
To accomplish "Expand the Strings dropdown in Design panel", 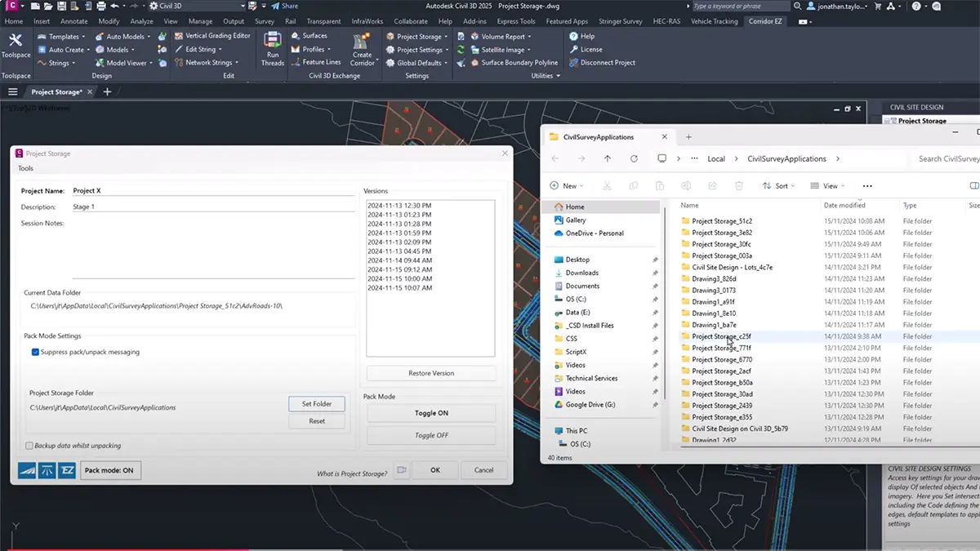I will coord(56,63).
